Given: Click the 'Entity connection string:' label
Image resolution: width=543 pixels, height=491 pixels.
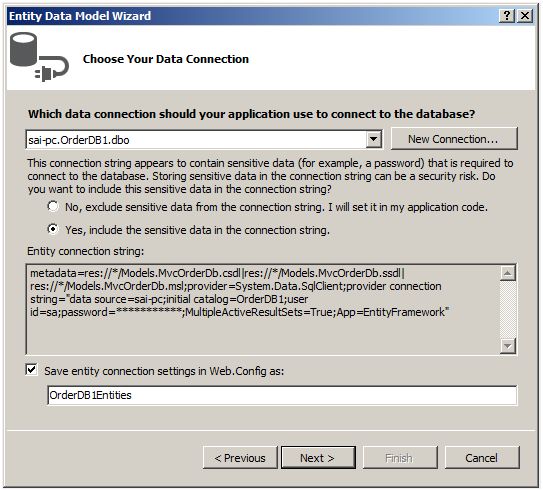Looking at the screenshot, I should (86, 251).
